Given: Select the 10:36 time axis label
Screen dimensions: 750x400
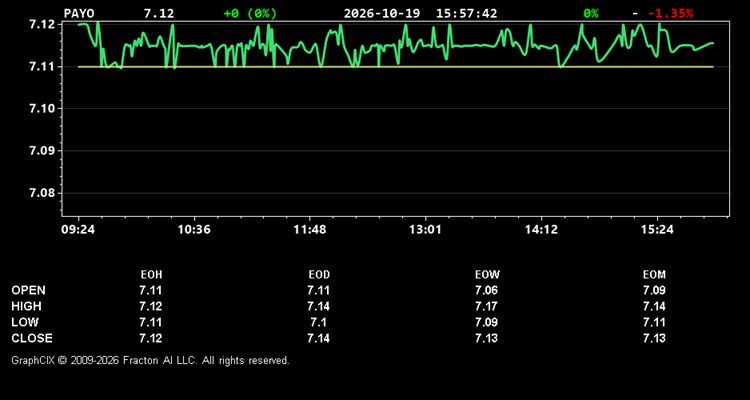Looking at the screenshot, I should (x=194, y=230).
